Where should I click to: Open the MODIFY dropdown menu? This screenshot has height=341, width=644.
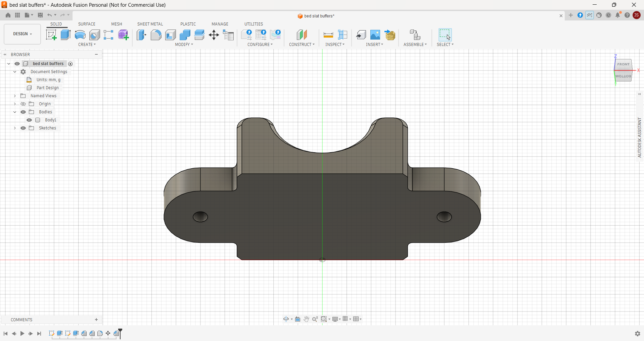[184, 45]
